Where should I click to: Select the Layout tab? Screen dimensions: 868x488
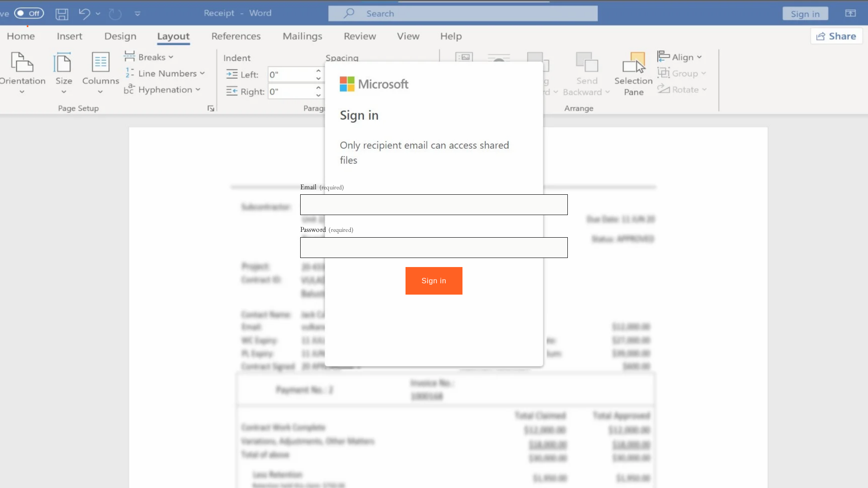click(173, 36)
